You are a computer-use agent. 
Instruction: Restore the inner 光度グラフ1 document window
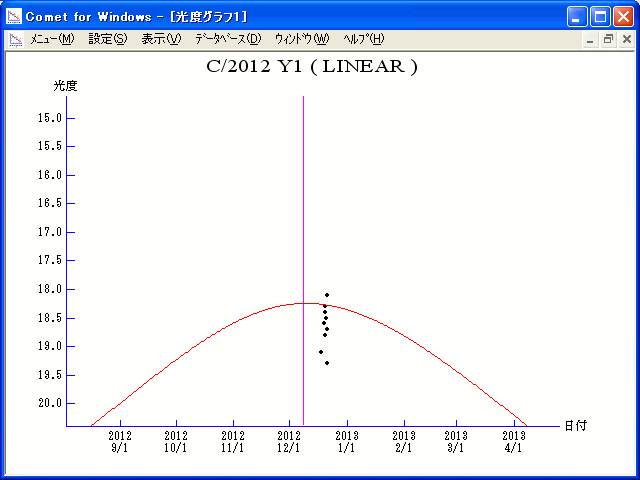pyautogui.click(x=608, y=40)
